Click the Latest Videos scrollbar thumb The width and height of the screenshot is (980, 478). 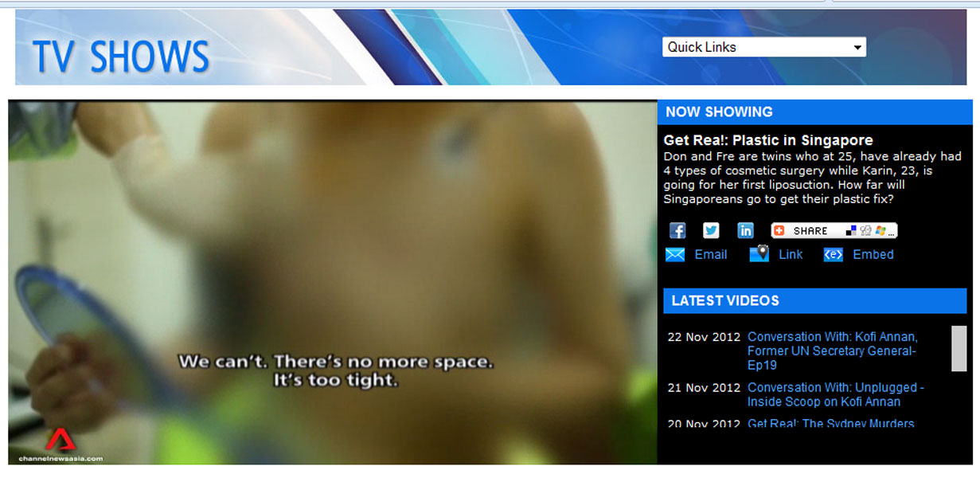pos(959,348)
